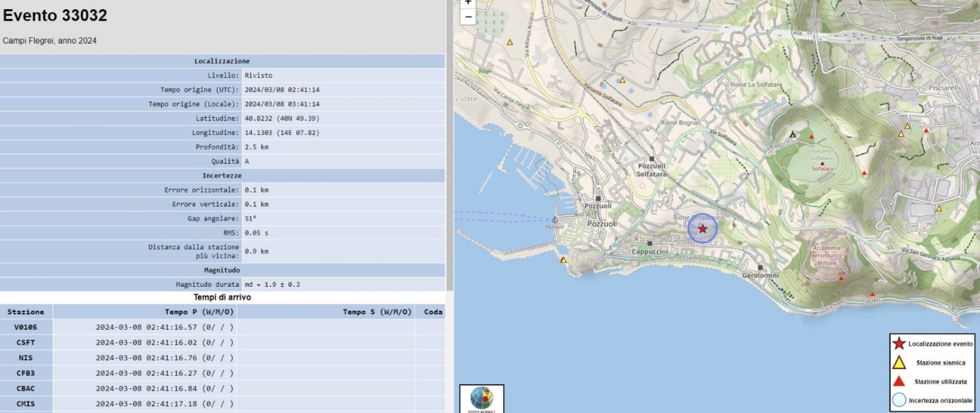Click the event panel vertical scrollbar
Screen dimensions: 980x413
coord(450,146)
